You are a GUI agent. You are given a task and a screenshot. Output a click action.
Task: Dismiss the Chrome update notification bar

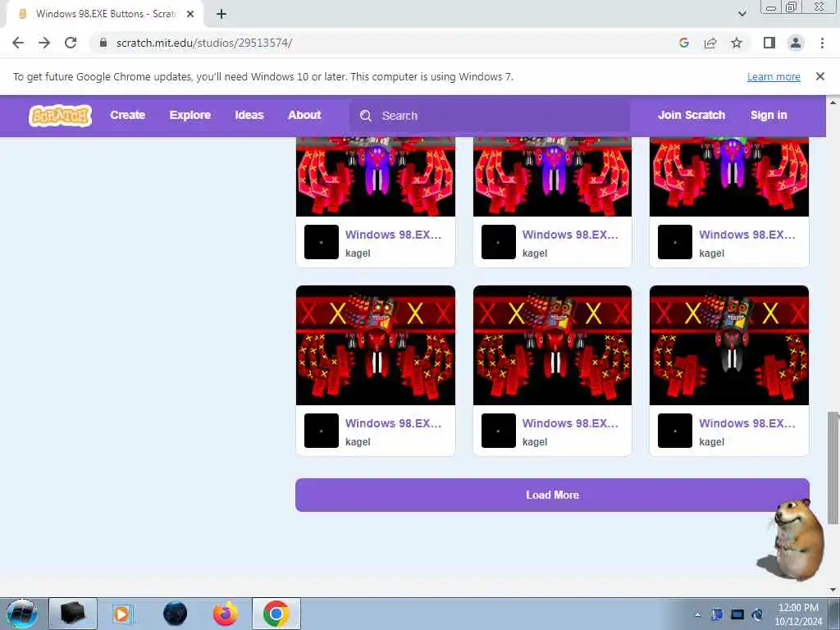(820, 76)
